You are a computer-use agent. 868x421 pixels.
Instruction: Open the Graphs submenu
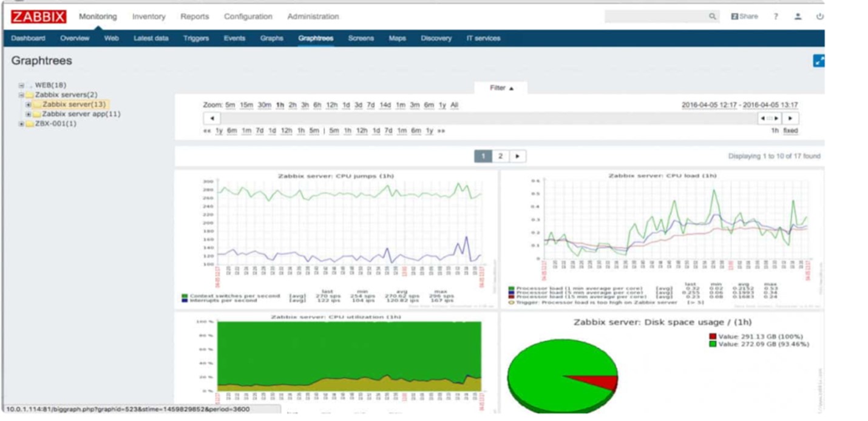coord(272,38)
